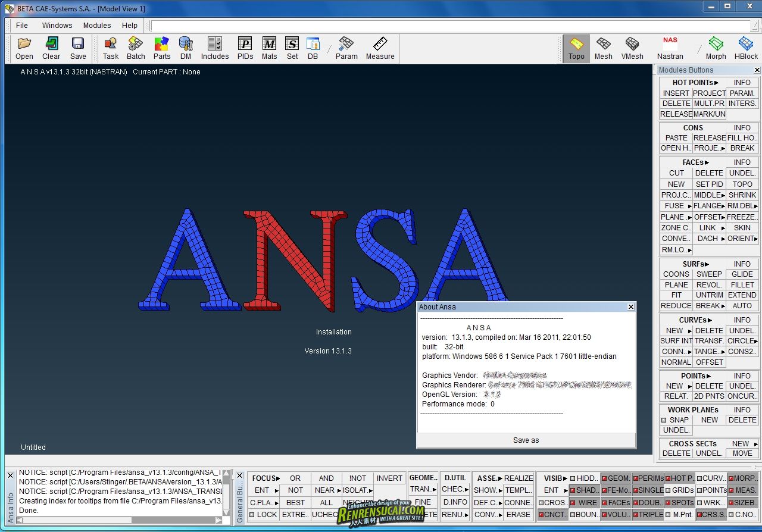762x532 pixels.
Task: Close the About Ansa window
Action: [x=631, y=307]
